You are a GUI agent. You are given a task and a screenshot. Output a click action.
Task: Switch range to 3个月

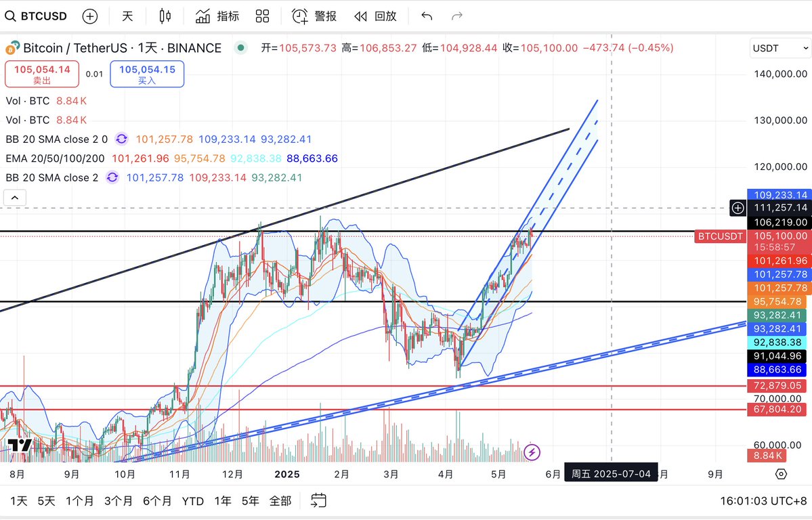click(x=118, y=501)
